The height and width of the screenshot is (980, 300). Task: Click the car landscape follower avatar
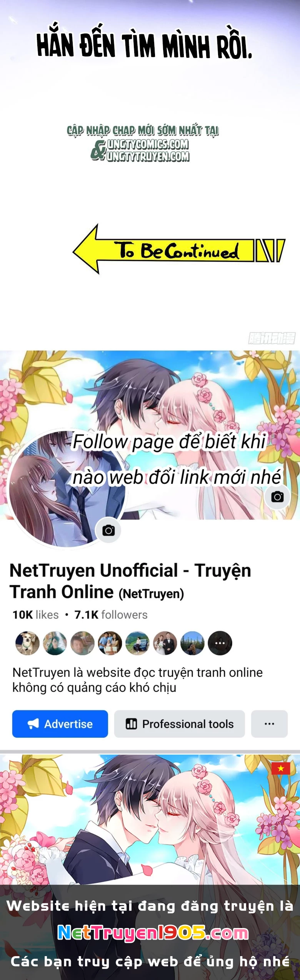point(137,643)
